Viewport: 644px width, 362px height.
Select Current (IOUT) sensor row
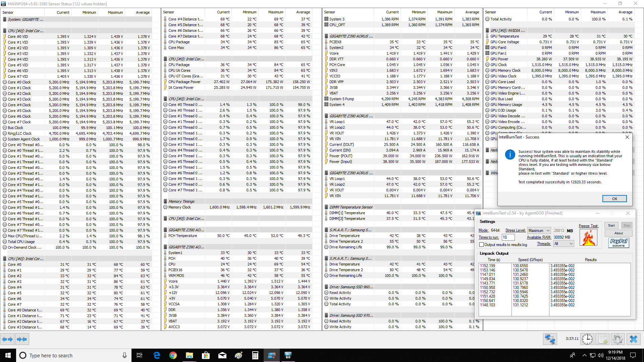tap(402, 144)
